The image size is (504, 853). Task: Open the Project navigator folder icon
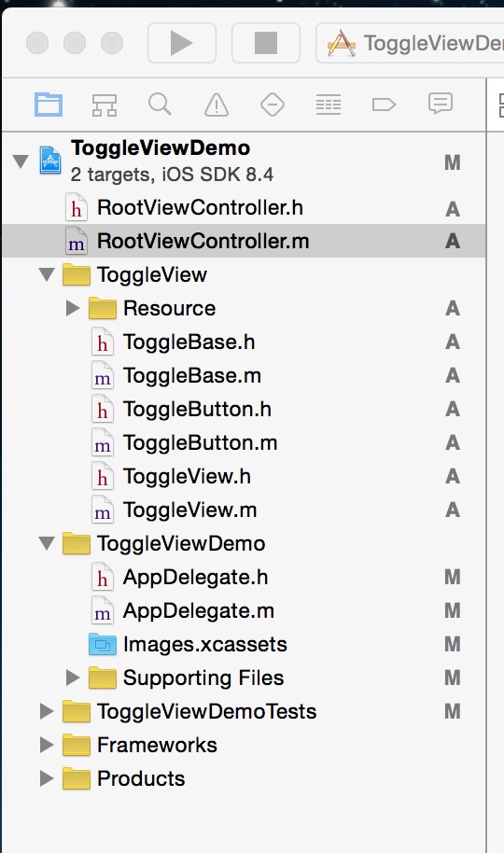coord(49,104)
